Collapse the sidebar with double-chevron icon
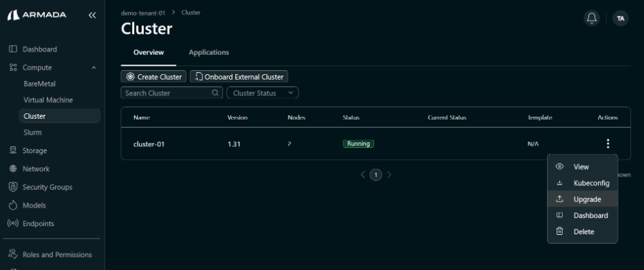This screenshot has width=644, height=270. pyautogui.click(x=92, y=15)
